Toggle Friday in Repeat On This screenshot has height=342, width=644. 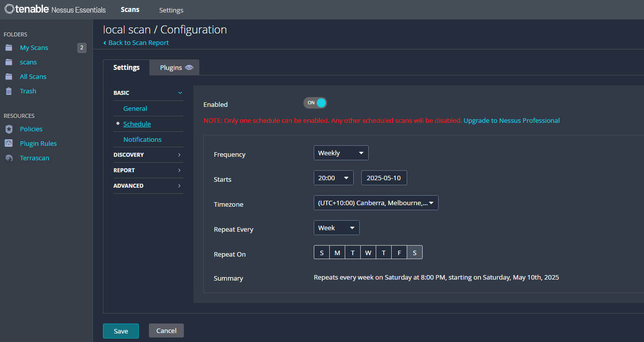399,253
